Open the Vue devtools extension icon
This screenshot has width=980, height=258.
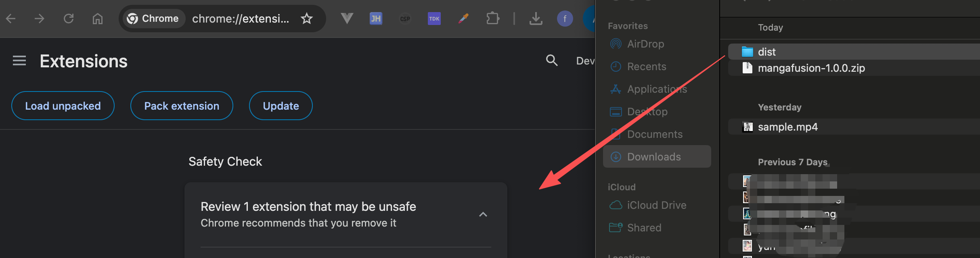pyautogui.click(x=347, y=19)
